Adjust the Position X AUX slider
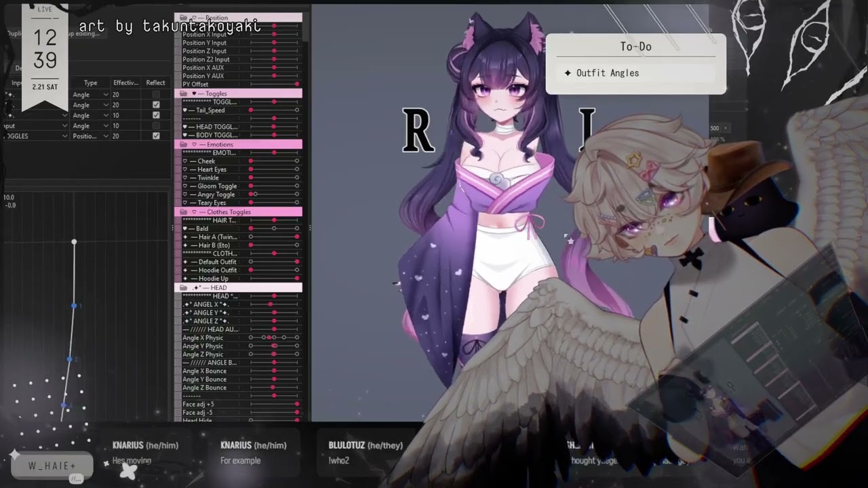Image resolution: width=868 pixels, height=488 pixels. (x=274, y=68)
